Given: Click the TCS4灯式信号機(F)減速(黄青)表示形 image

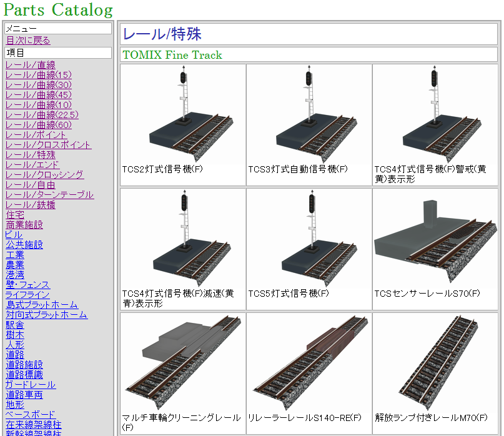Looking at the screenshot, I should (x=183, y=239).
